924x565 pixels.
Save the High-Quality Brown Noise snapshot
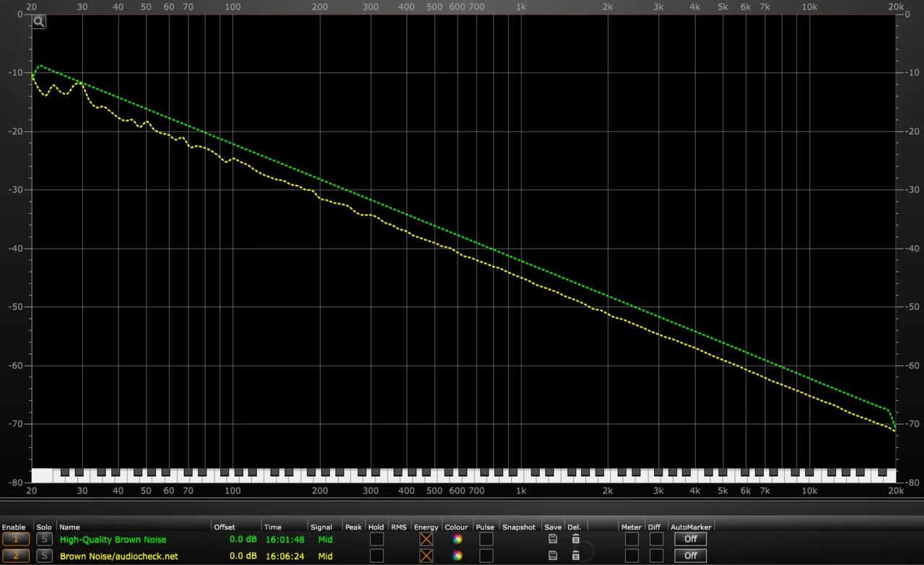(x=552, y=539)
